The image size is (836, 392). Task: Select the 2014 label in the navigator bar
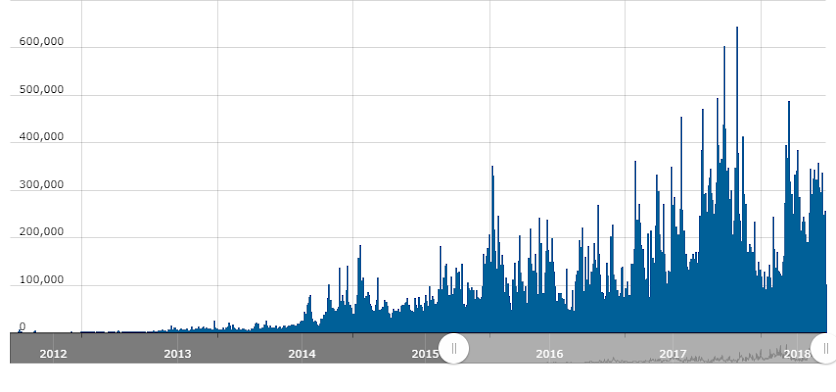point(302,354)
